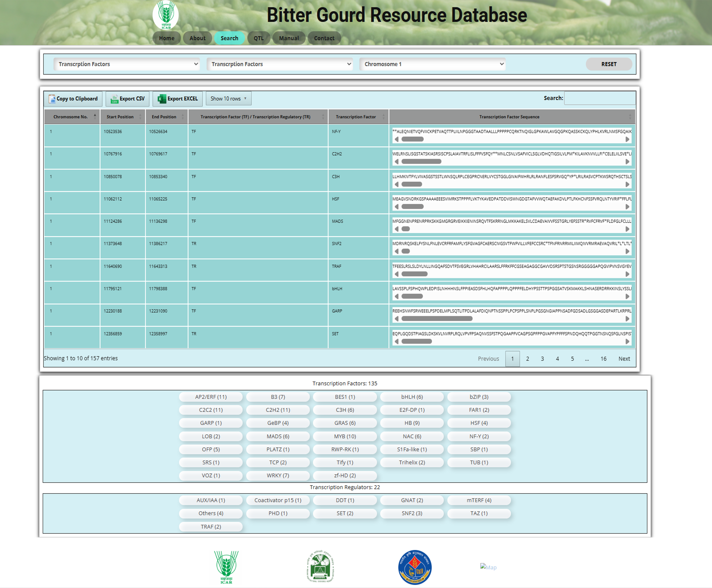Image resolution: width=712 pixels, height=588 pixels.
Task: Expand the Show 10 rows selector
Action: (x=228, y=98)
